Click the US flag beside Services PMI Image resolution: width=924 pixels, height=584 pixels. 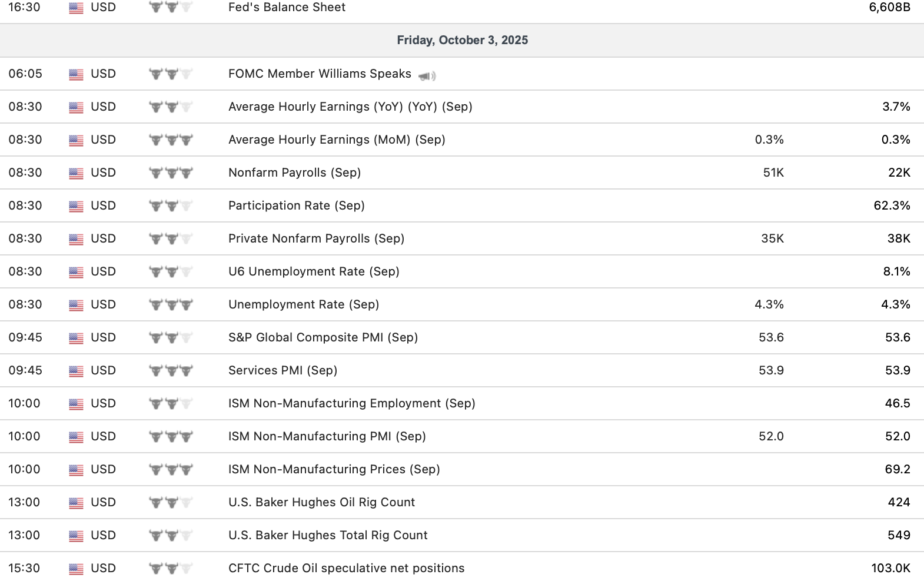coord(76,371)
